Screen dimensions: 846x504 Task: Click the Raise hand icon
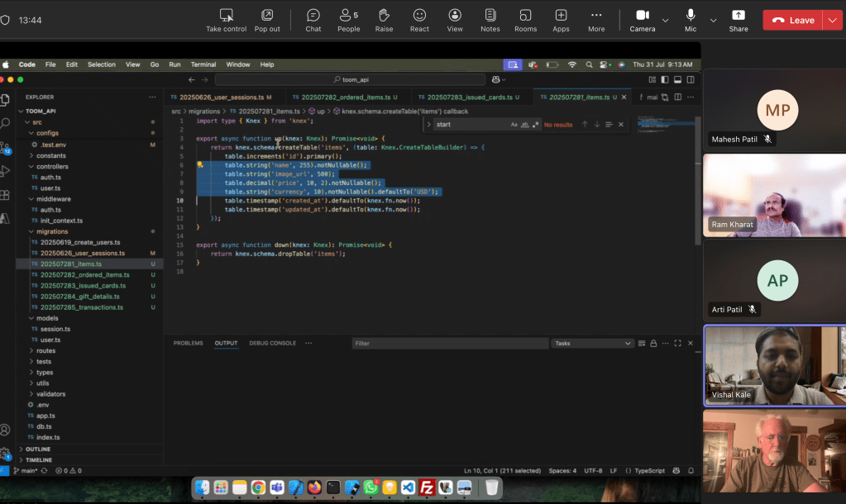384,16
